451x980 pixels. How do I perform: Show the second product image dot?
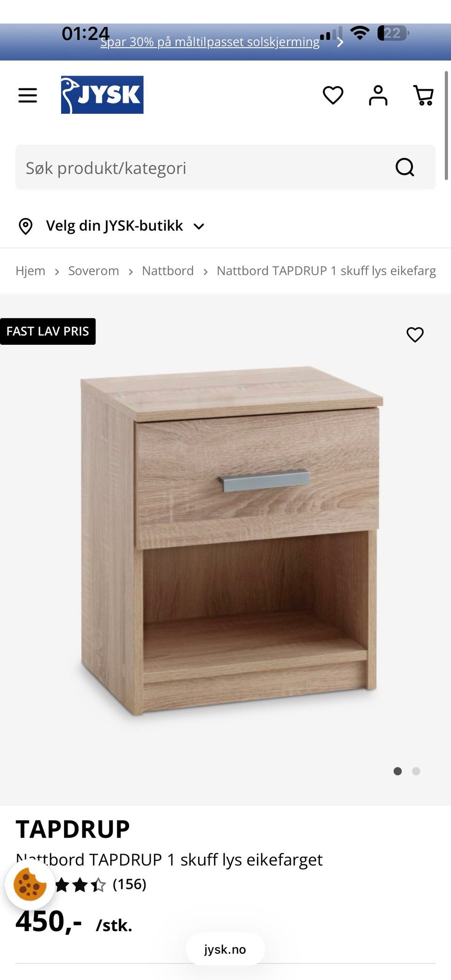pyautogui.click(x=416, y=771)
